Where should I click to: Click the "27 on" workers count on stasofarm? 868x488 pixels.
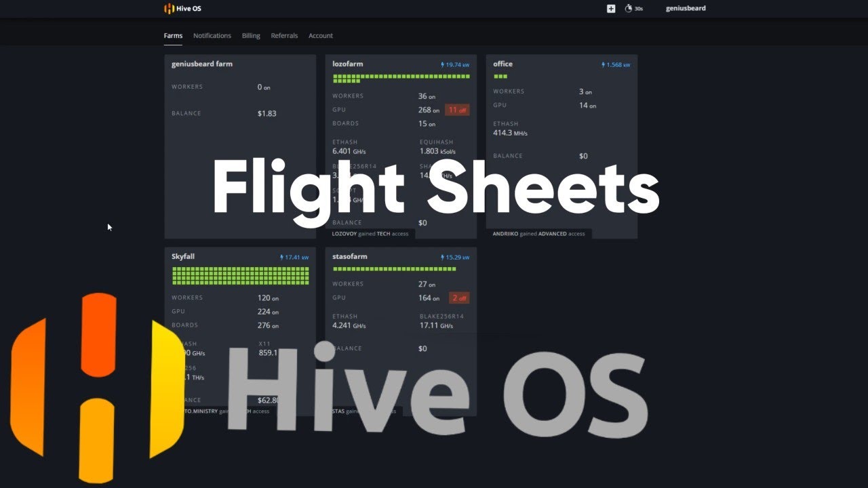click(x=427, y=285)
